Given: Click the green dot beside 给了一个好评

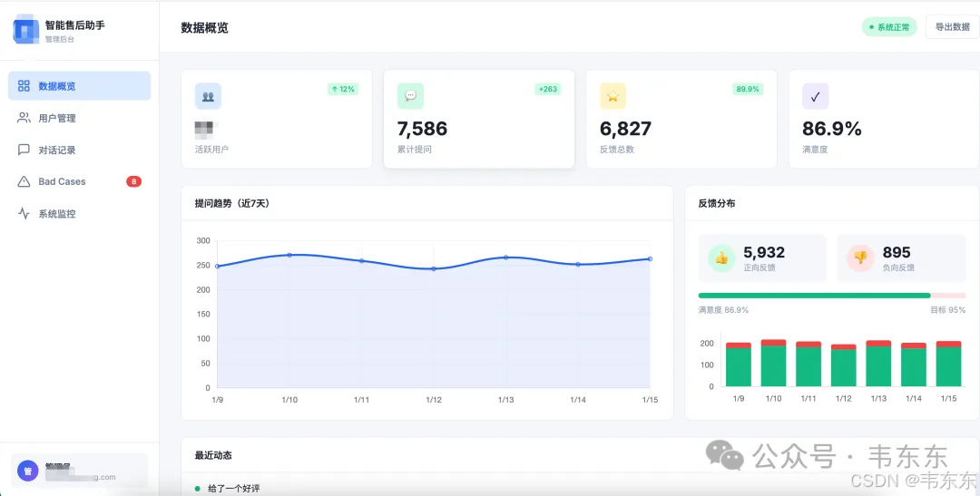Looking at the screenshot, I should point(198,489).
